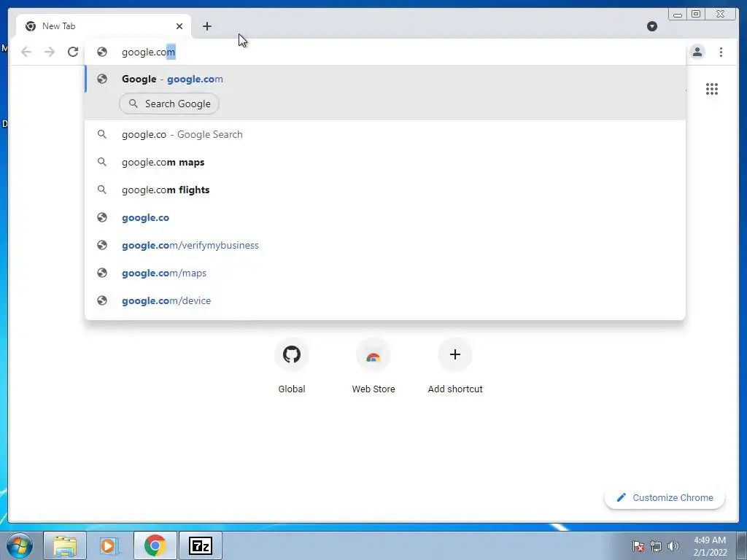Open a new tab with the plus button
747x560 pixels.
click(206, 26)
